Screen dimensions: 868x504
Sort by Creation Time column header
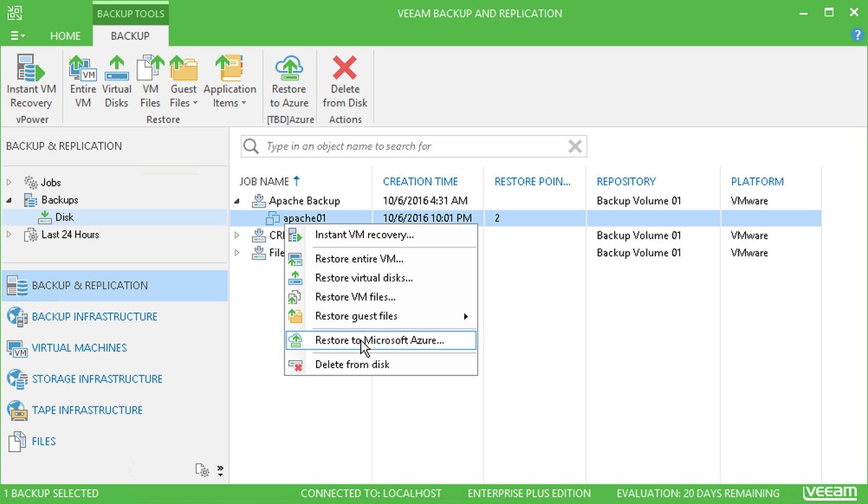(420, 181)
